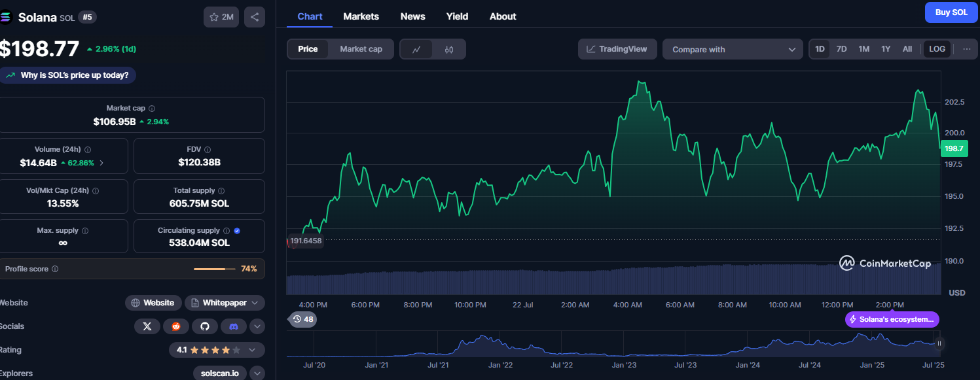This screenshot has height=380, width=980.
Task: Show the All time chart range
Action: [907, 49]
